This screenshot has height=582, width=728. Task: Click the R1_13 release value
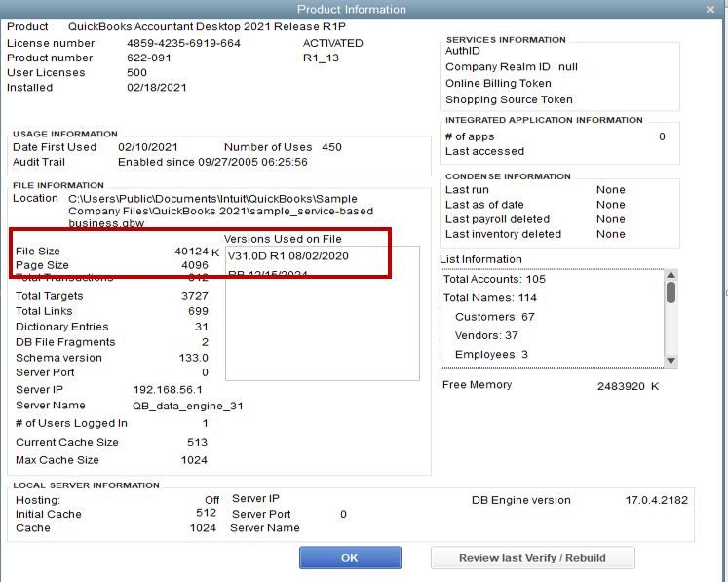[321, 58]
